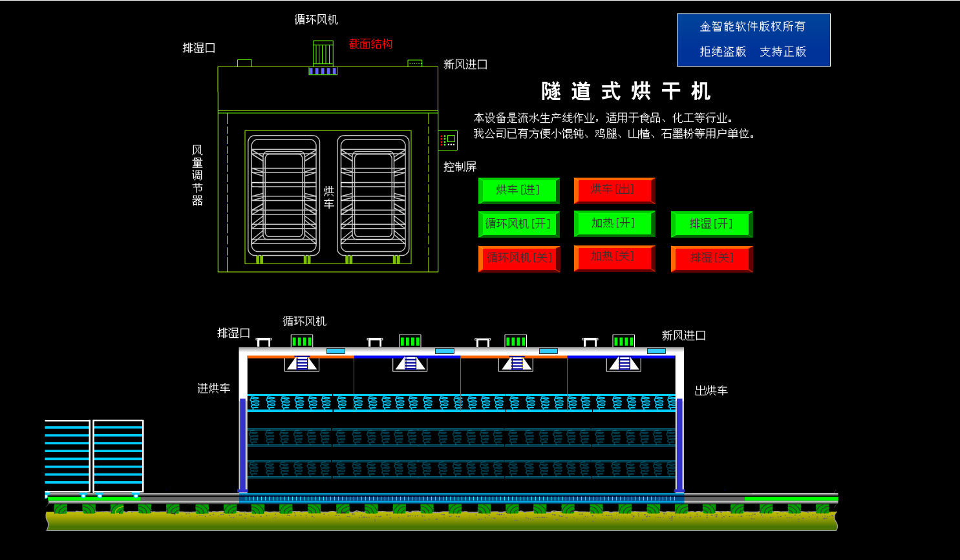Click the first fan blower cone inside the tunnel
The width and height of the screenshot is (960, 560).
click(x=302, y=364)
